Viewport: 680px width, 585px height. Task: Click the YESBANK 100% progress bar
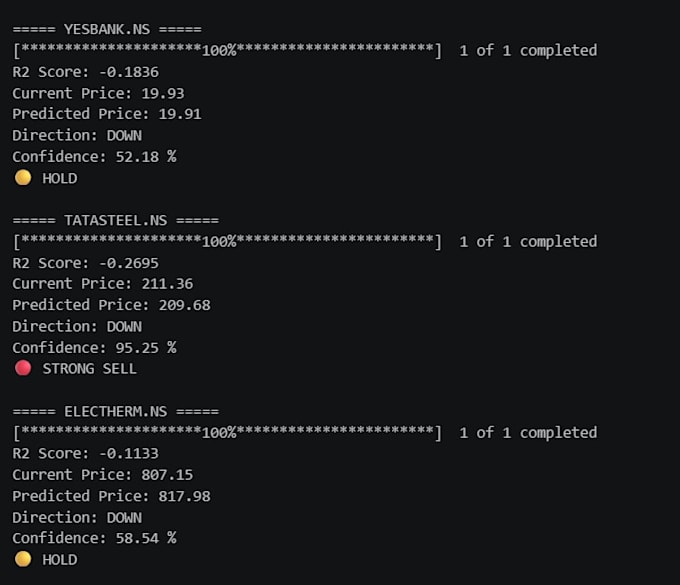click(x=227, y=50)
